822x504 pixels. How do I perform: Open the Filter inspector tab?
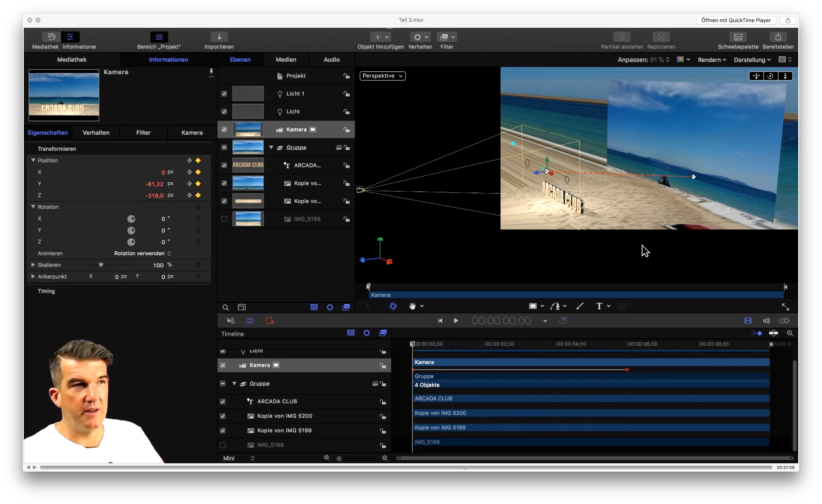click(143, 133)
